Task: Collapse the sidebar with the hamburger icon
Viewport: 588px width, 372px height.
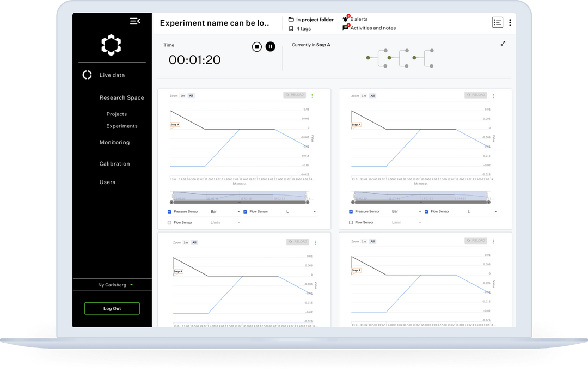Action: click(x=134, y=21)
